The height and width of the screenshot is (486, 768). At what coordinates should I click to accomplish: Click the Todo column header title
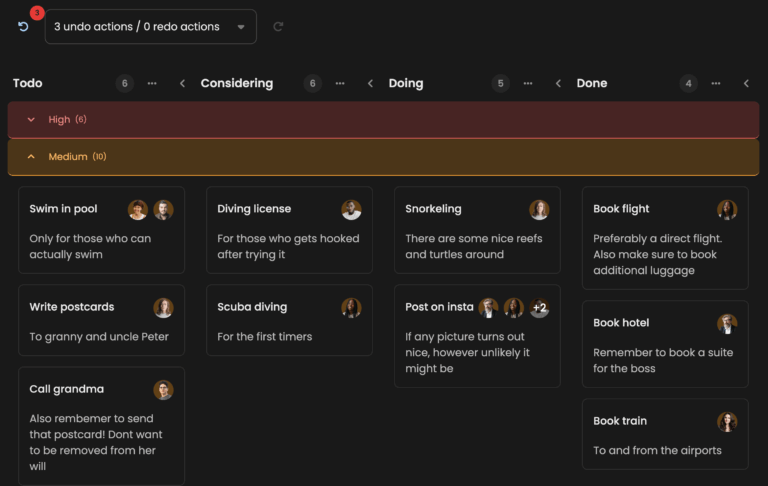27,83
